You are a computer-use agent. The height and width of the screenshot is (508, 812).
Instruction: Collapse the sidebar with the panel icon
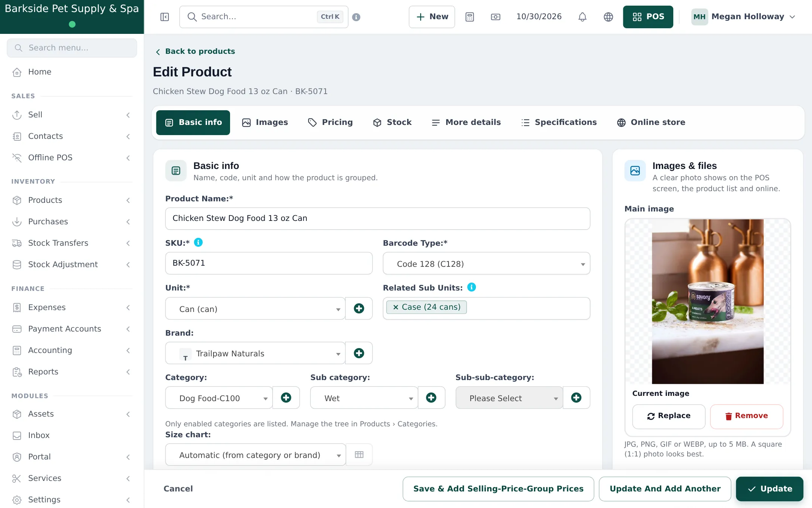(165, 17)
